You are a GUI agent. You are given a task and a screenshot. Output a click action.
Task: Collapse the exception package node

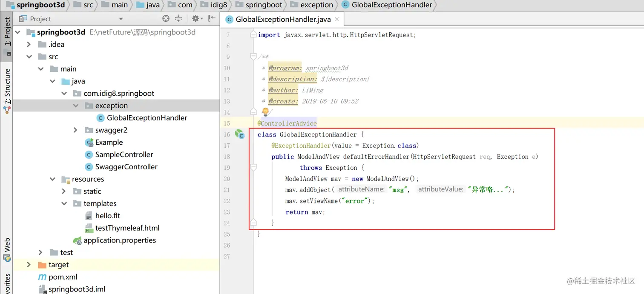[76, 106]
